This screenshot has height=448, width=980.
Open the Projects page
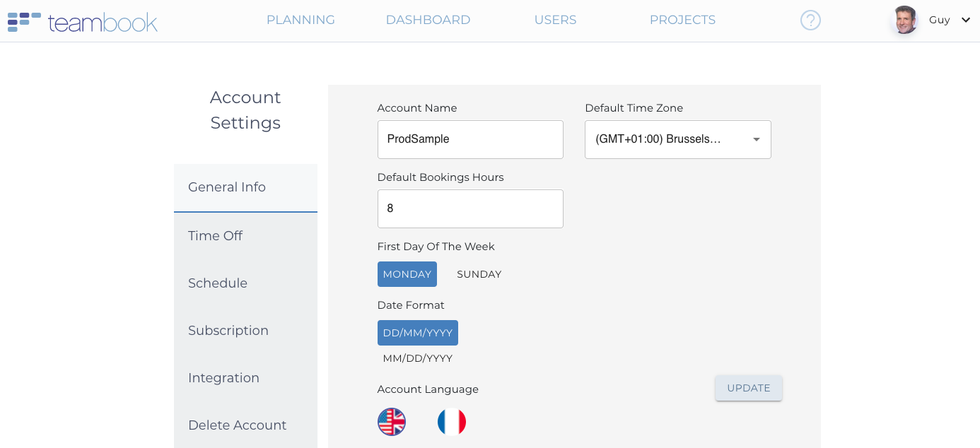tap(682, 20)
